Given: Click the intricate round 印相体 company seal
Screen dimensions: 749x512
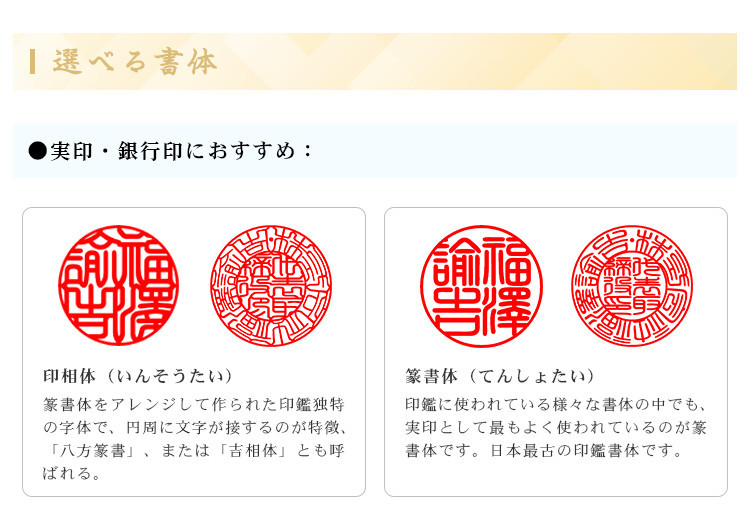Looking at the screenshot, I should coord(270,286).
